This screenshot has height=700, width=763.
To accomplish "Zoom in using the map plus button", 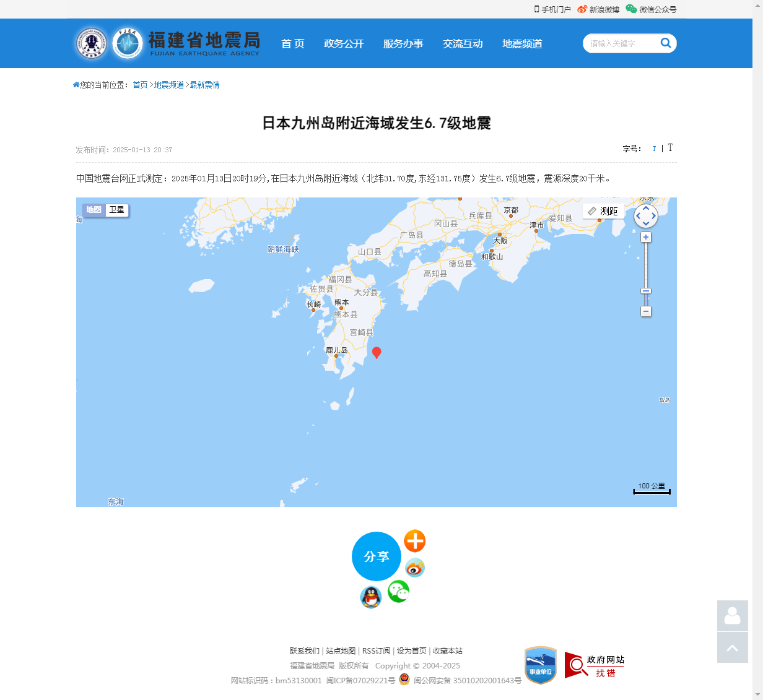I will point(646,236).
